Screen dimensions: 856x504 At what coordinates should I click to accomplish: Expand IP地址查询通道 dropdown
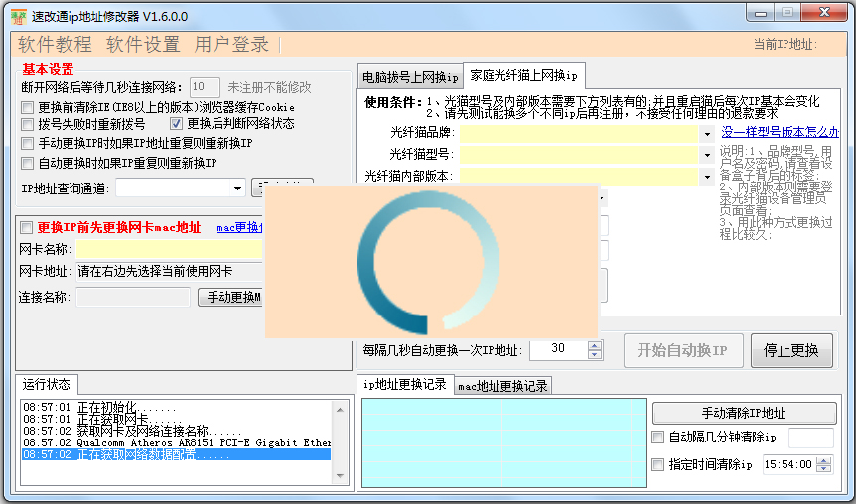pos(237,189)
